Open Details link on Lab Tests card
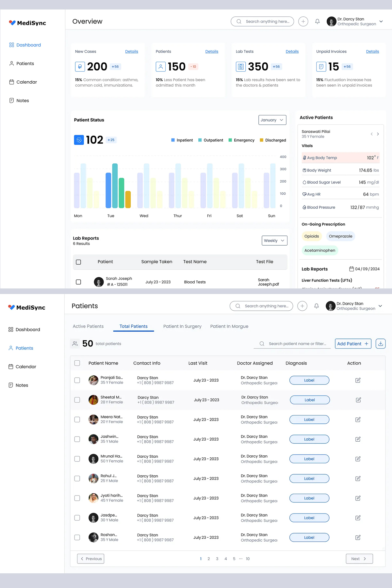 [x=292, y=52]
